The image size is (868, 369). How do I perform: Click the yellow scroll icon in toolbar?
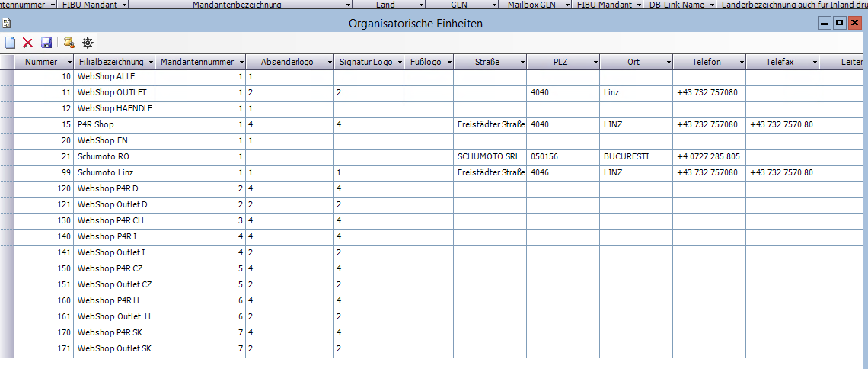[x=69, y=43]
